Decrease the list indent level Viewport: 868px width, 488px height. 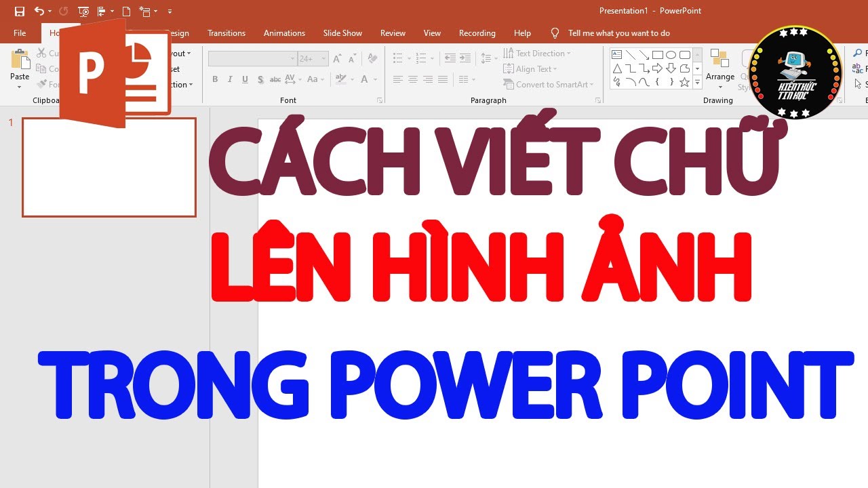pyautogui.click(x=450, y=59)
